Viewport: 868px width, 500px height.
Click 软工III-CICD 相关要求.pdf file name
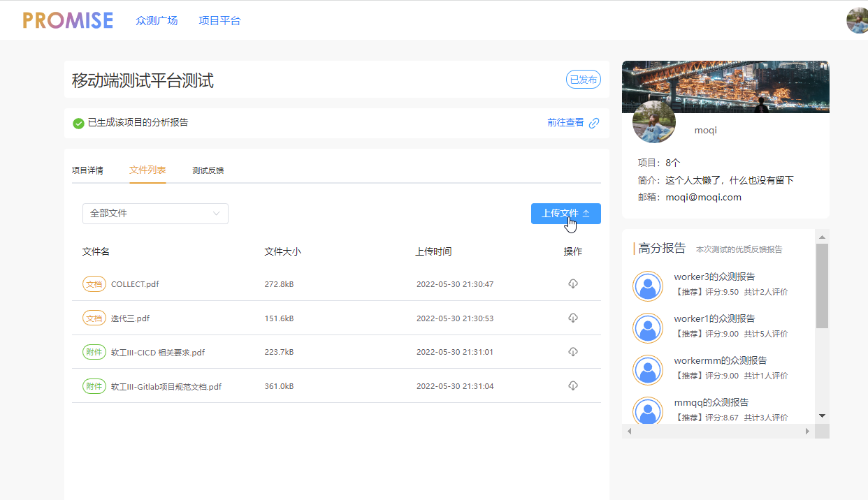click(158, 352)
